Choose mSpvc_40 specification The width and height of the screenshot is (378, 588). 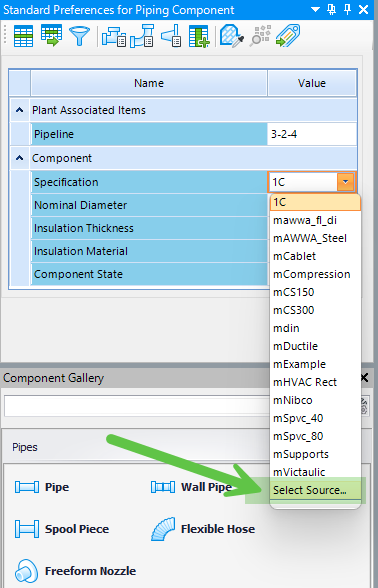coord(315,418)
